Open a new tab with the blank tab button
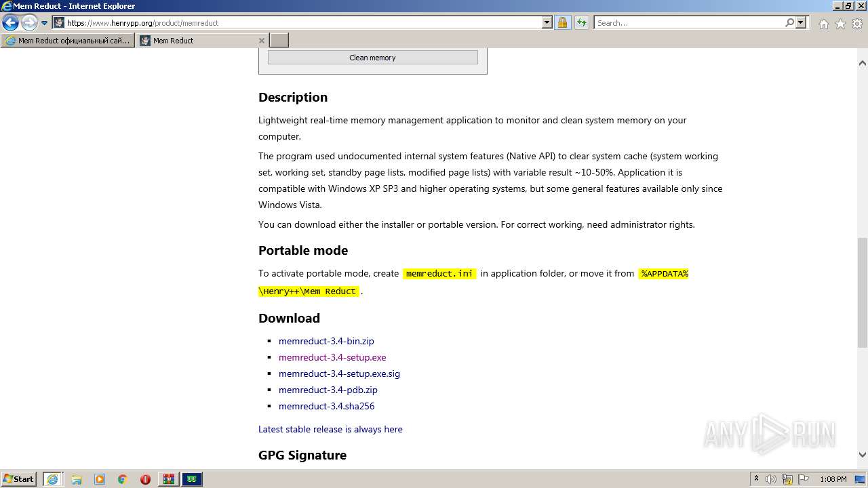The image size is (868, 488). click(x=279, y=41)
